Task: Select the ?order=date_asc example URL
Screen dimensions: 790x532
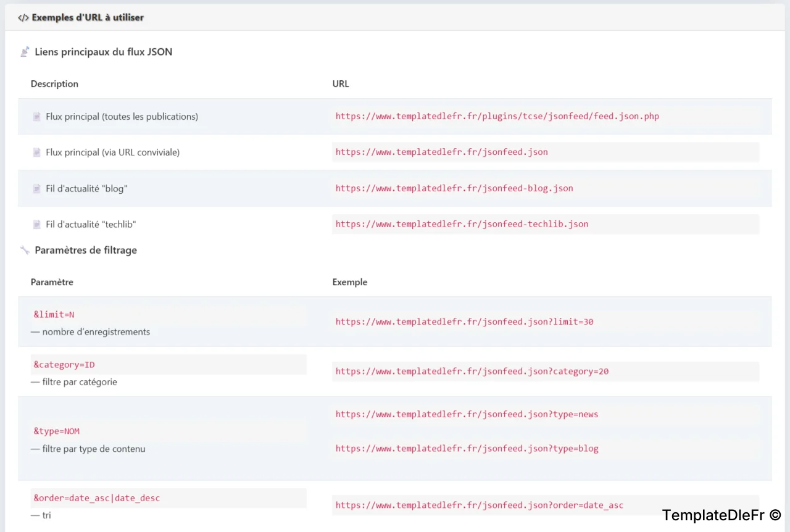Action: [480, 505]
